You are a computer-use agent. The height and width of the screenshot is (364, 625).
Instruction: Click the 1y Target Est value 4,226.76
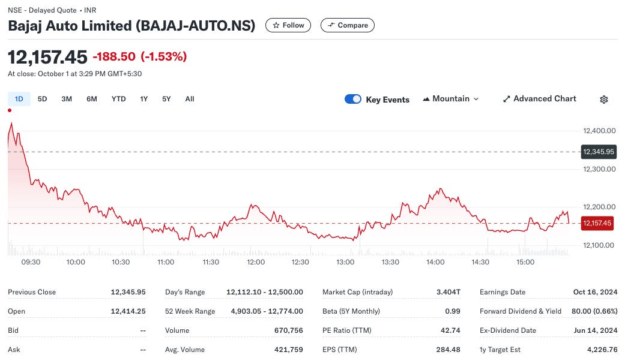[x=602, y=349]
